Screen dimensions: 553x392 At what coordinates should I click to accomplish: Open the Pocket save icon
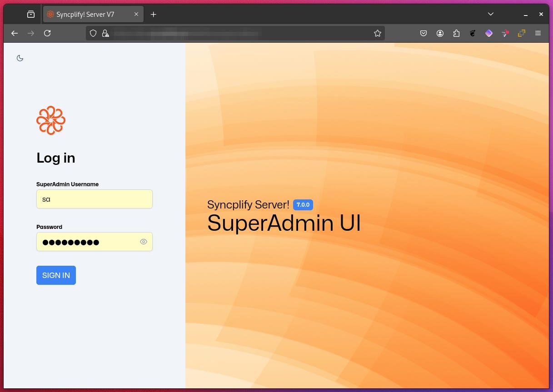(x=423, y=33)
